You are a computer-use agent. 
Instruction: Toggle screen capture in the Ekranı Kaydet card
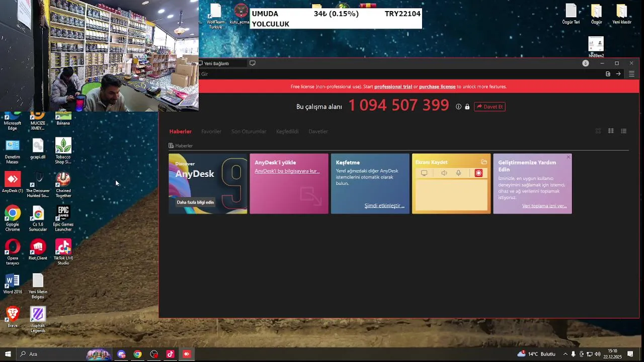(424, 173)
